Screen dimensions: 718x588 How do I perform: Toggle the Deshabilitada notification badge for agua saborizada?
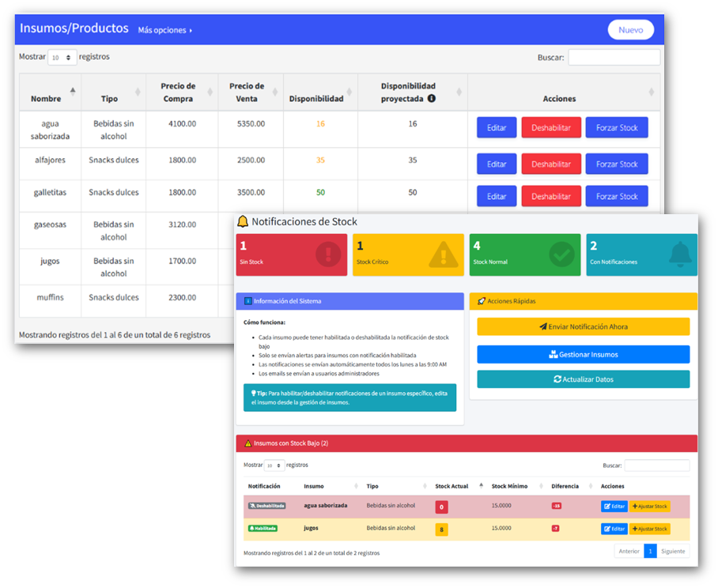266,506
